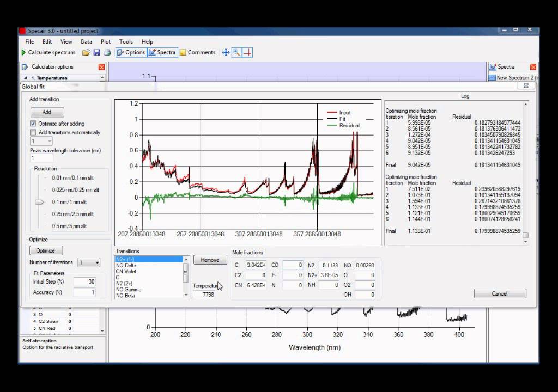Click the Spectra panel chart icon
Screen dimensions: 558x392
[x=493, y=67]
